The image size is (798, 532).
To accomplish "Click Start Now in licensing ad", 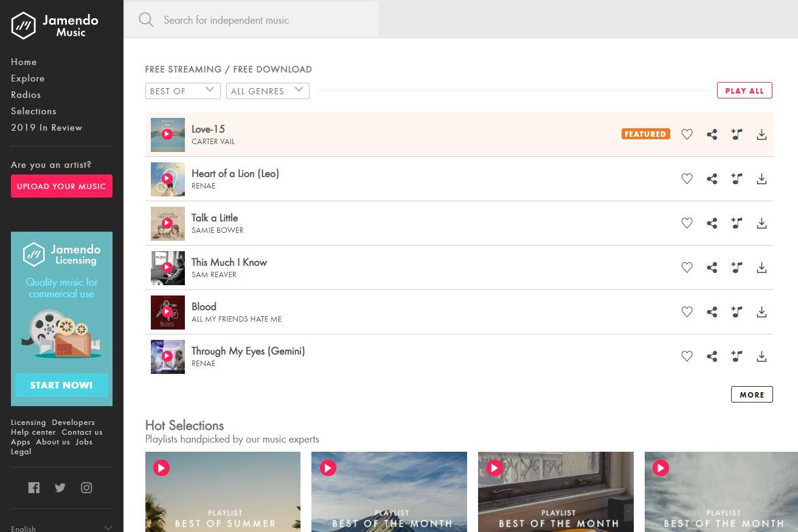I will [61, 385].
